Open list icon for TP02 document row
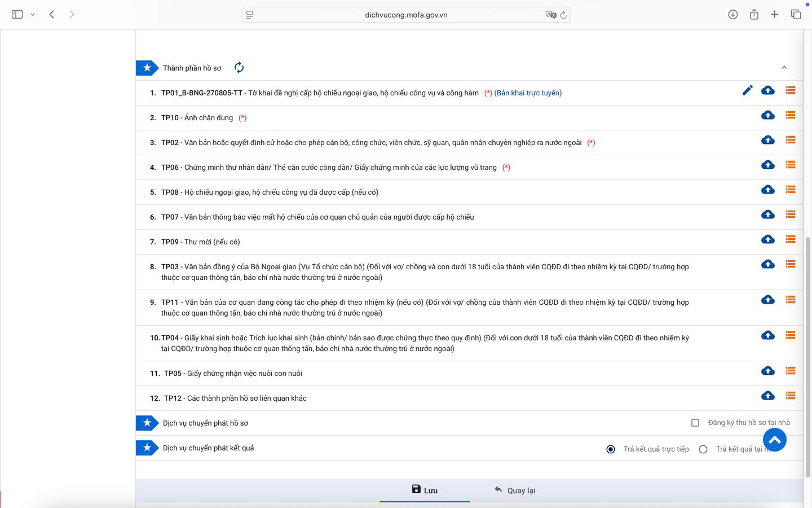 click(790, 140)
